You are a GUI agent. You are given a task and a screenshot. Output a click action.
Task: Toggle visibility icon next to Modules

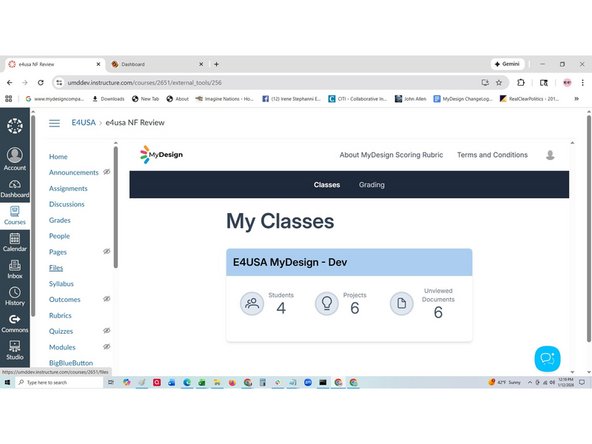107,347
